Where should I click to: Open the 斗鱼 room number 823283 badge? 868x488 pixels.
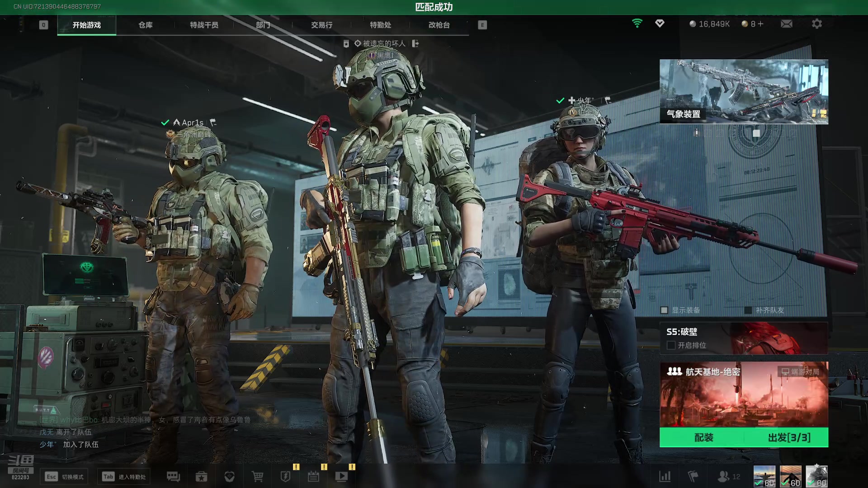(x=20, y=468)
